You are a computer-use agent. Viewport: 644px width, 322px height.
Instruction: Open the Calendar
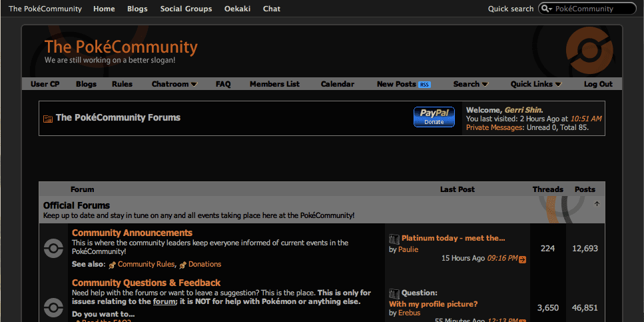[x=337, y=84]
